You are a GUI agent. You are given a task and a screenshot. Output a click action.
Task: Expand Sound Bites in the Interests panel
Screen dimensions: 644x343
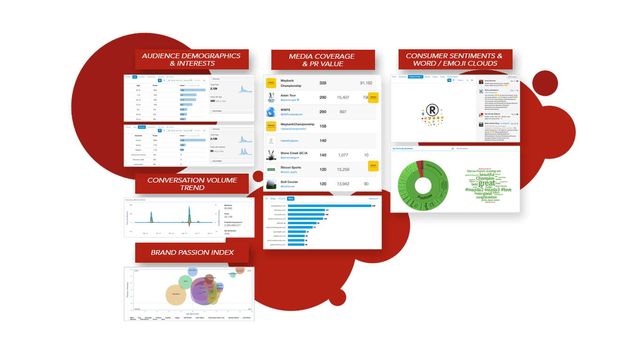231,161
